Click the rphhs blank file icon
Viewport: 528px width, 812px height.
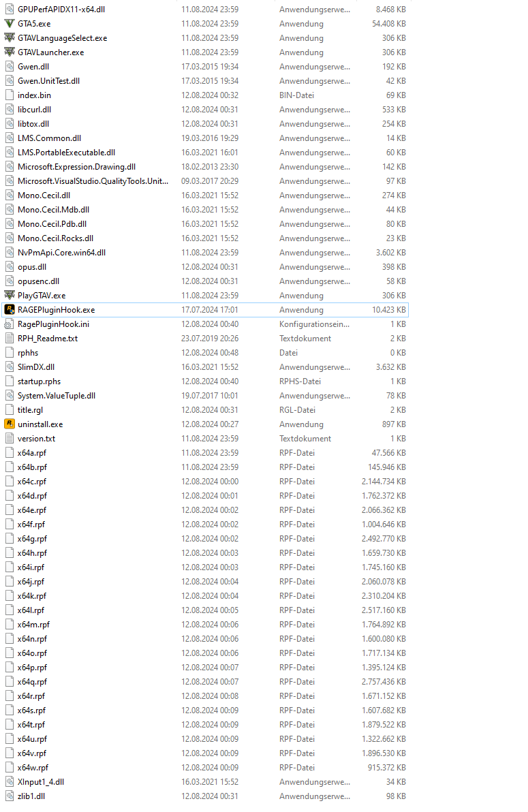coord(10,353)
